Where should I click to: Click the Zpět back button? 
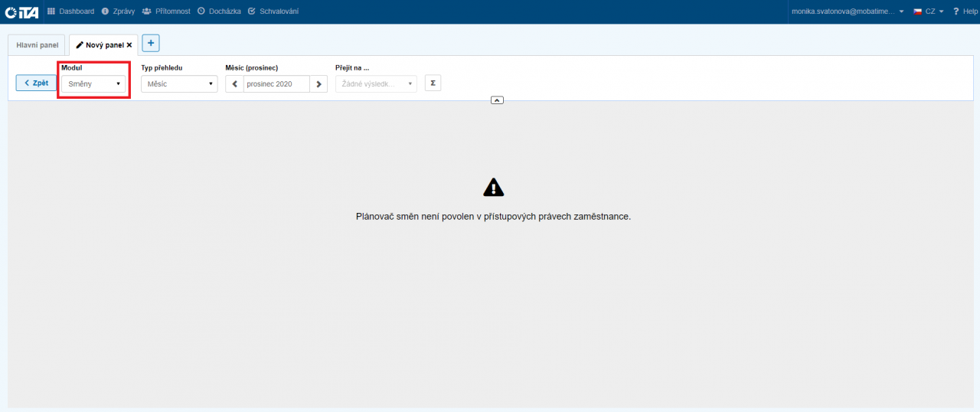point(36,83)
